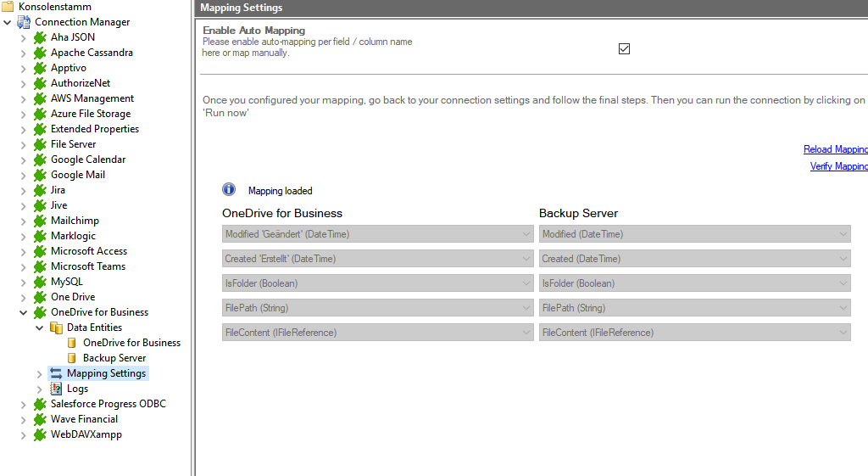
Task: Click the Connection Manager root icon
Action: 24,22
